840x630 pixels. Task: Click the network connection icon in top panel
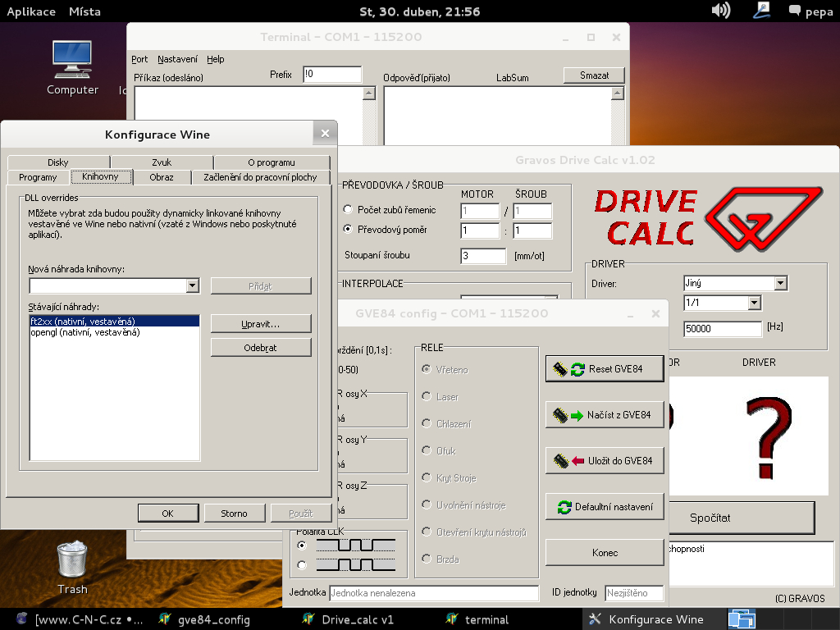762,11
